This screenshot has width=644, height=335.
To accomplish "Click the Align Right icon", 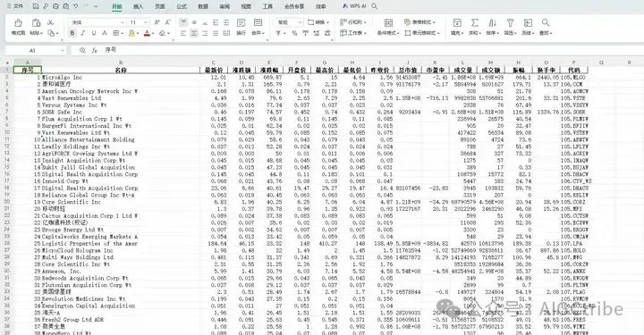I will point(205,33).
